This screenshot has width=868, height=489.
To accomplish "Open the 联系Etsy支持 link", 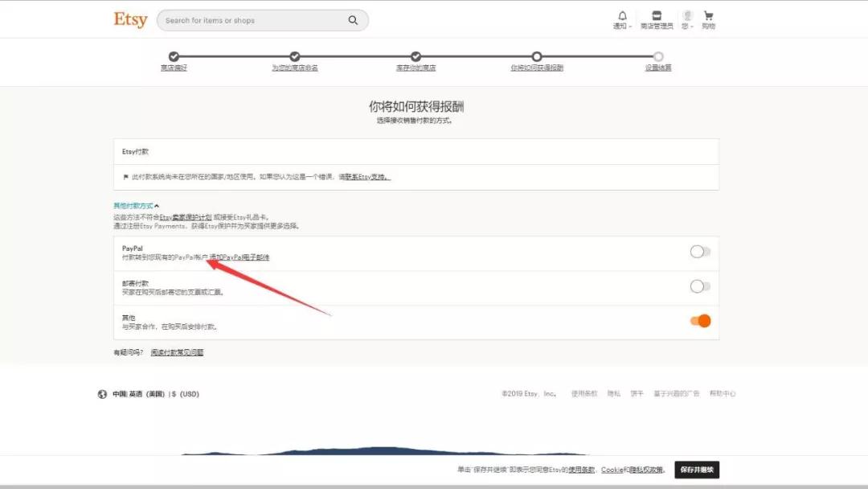I will coord(367,177).
